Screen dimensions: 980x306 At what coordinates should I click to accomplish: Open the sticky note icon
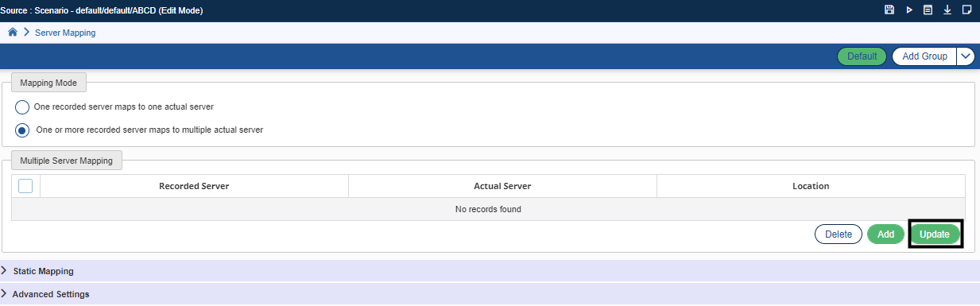[966, 10]
